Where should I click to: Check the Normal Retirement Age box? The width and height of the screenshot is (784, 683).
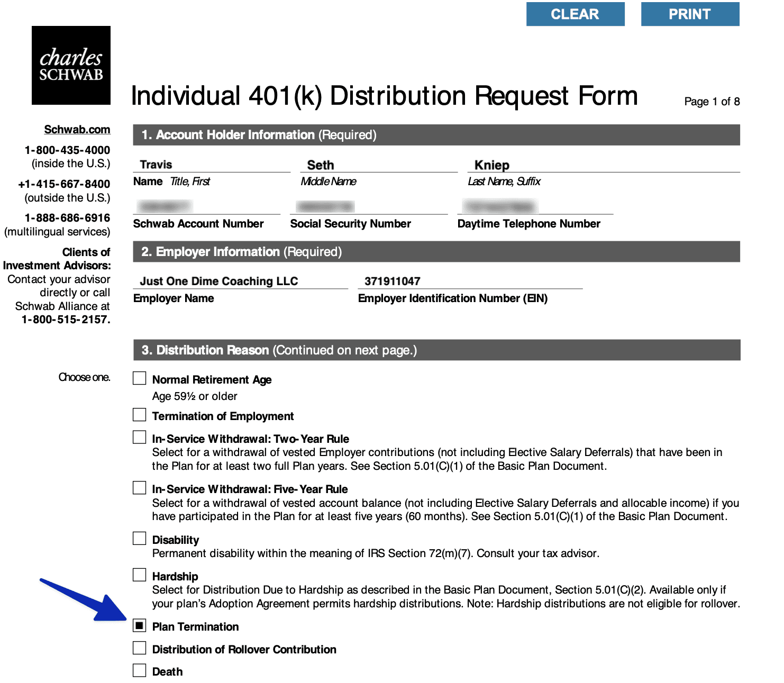pos(139,378)
